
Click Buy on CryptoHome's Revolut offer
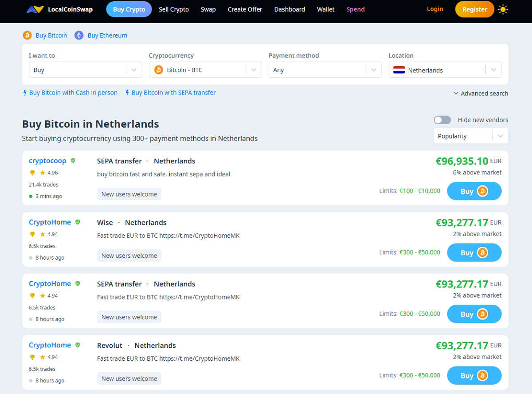click(474, 375)
